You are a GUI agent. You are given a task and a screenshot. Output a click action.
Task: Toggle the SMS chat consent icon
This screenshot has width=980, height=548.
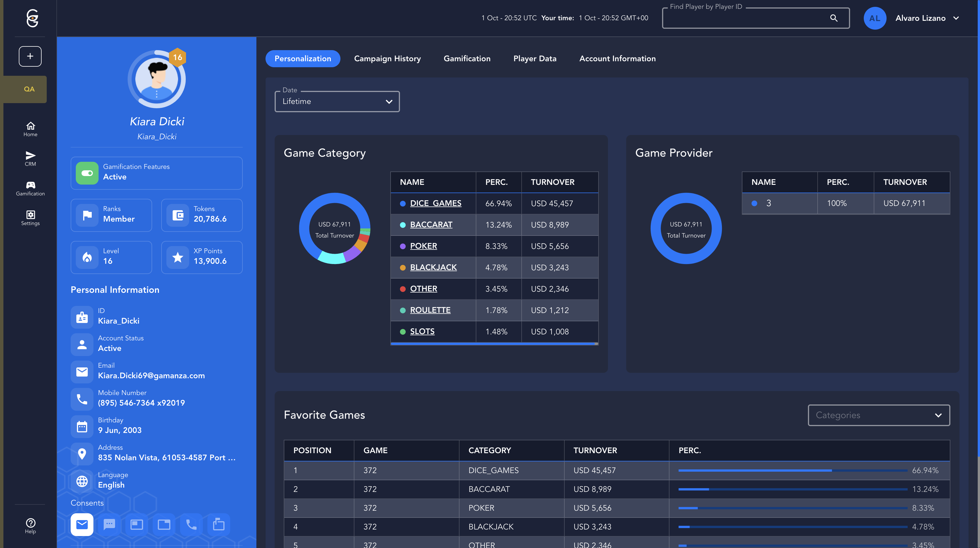coord(109,524)
